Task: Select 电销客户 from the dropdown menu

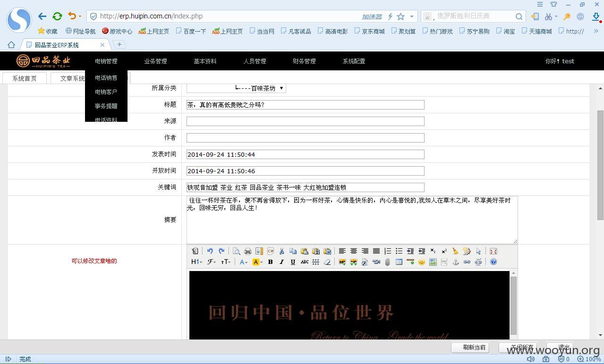Action: point(106,92)
